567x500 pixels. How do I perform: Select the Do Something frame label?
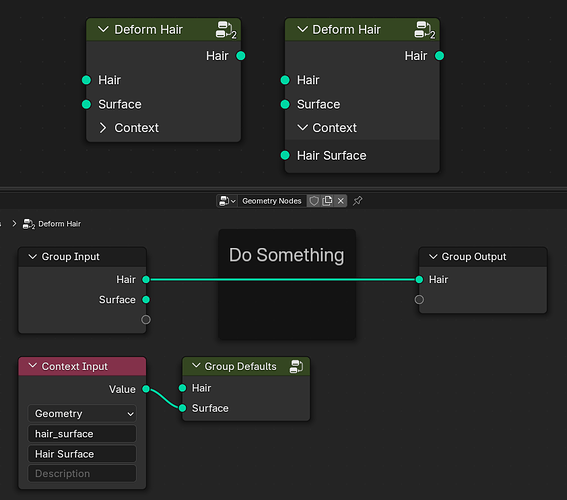(x=286, y=255)
